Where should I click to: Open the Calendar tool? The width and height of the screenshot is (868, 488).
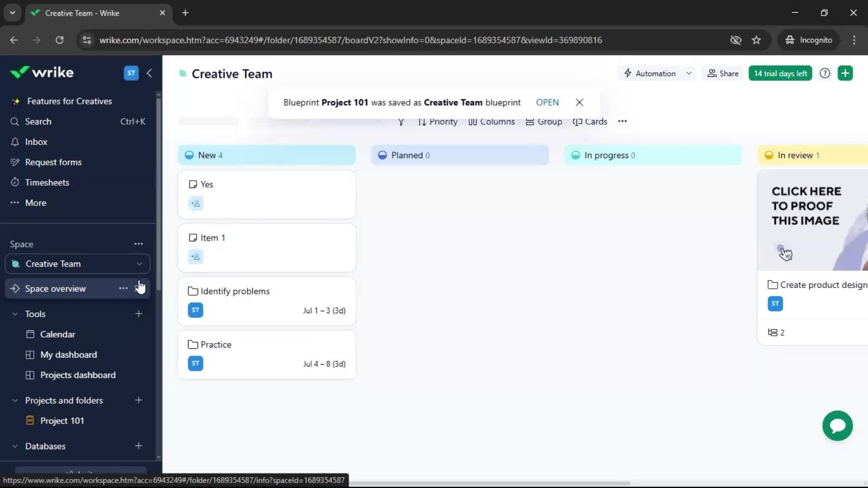57,334
